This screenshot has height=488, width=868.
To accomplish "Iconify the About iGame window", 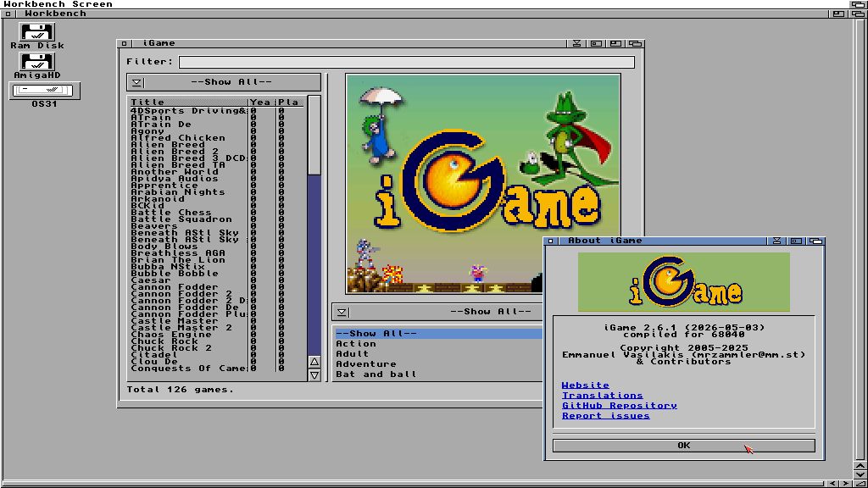I will tap(776, 241).
